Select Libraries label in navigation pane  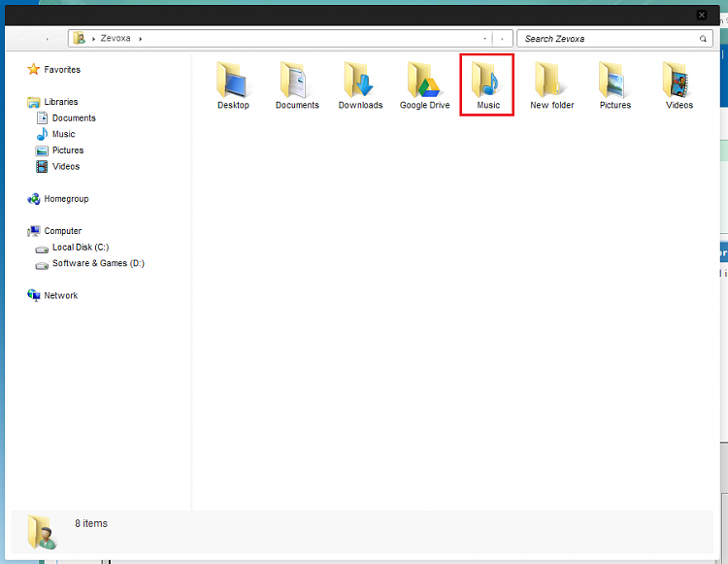[x=61, y=102]
